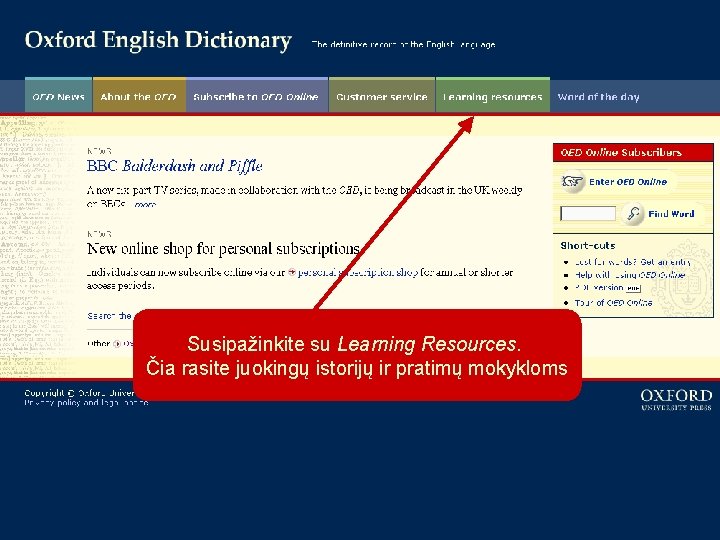
Task: Click the key icon beside Find Word
Action: pos(633,214)
